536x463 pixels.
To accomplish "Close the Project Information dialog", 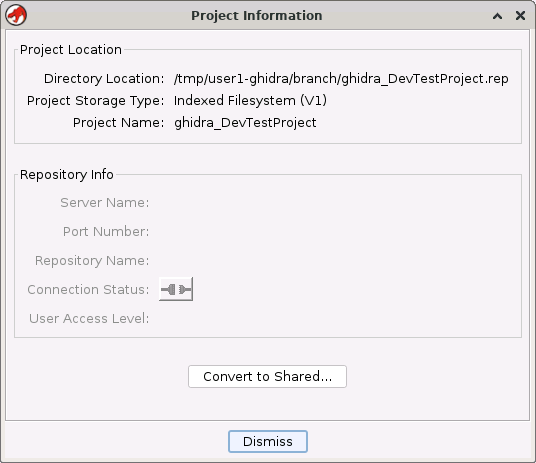I will pos(520,15).
